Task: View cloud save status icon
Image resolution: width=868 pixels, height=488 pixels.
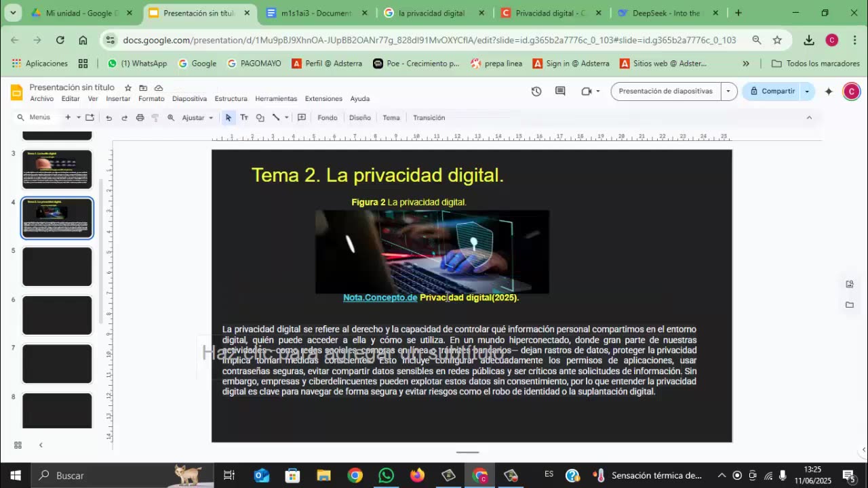Action: point(159,87)
